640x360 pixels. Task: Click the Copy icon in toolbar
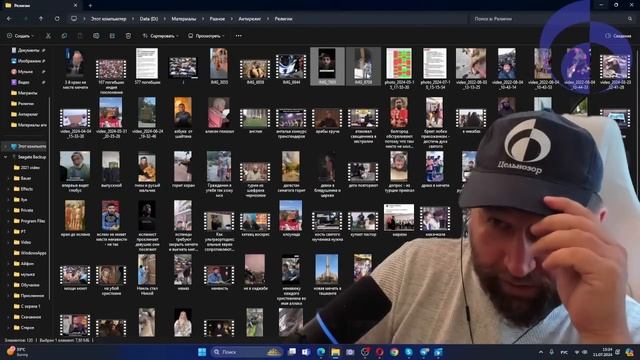tap(64, 36)
